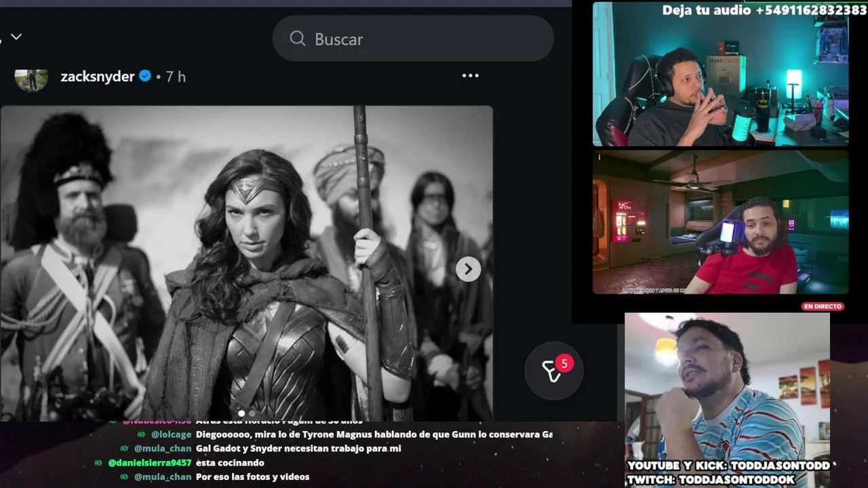Click the 'YOUTUBE Y KICK: TODDJASONTODD' caption
This screenshot has height=488, width=868.
(728, 466)
